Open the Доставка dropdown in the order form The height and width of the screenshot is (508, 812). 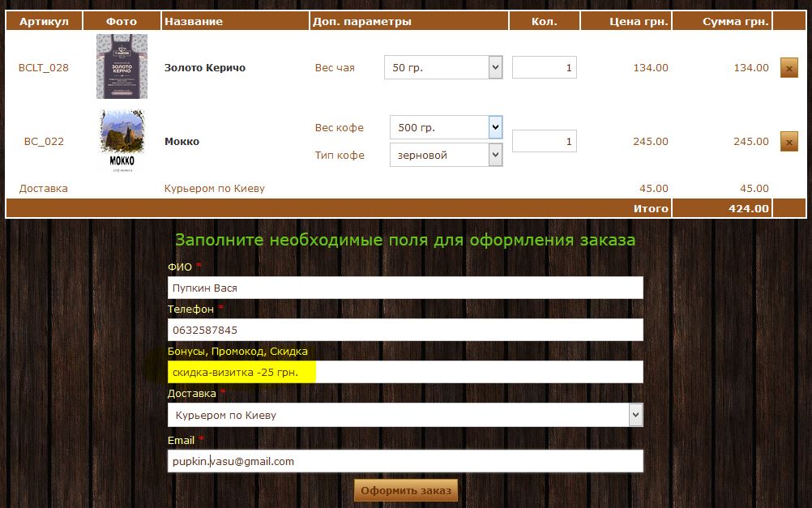pyautogui.click(x=404, y=415)
